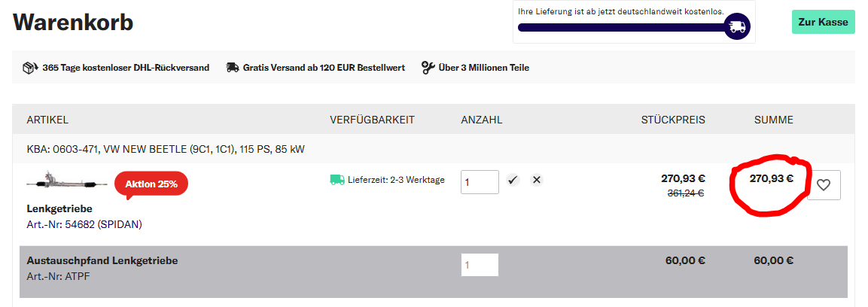Click the Austauschpfand quantity field
Image resolution: width=868 pixels, height=307 pixels.
(480, 265)
